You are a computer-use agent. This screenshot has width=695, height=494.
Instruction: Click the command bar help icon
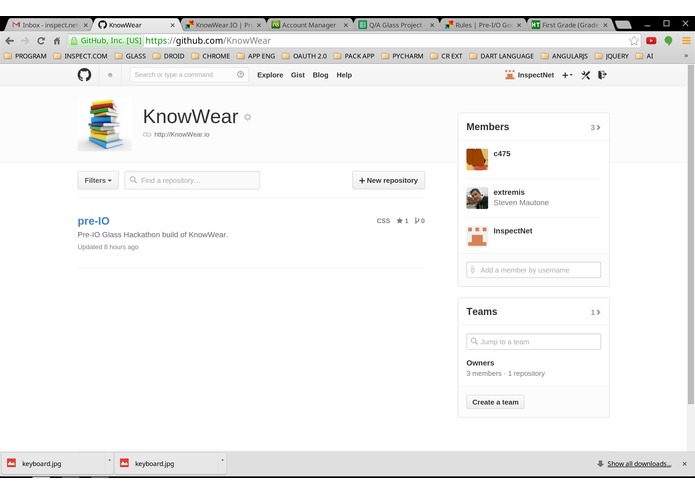pos(240,74)
